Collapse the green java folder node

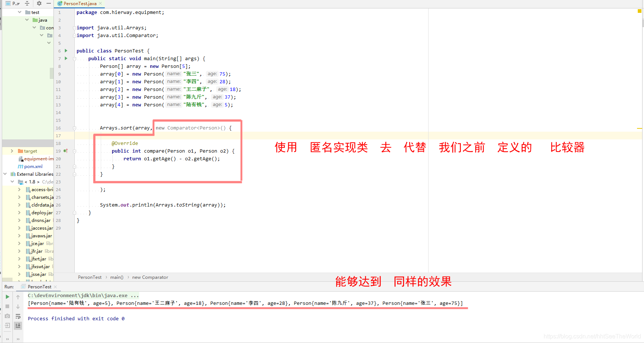(x=27, y=20)
